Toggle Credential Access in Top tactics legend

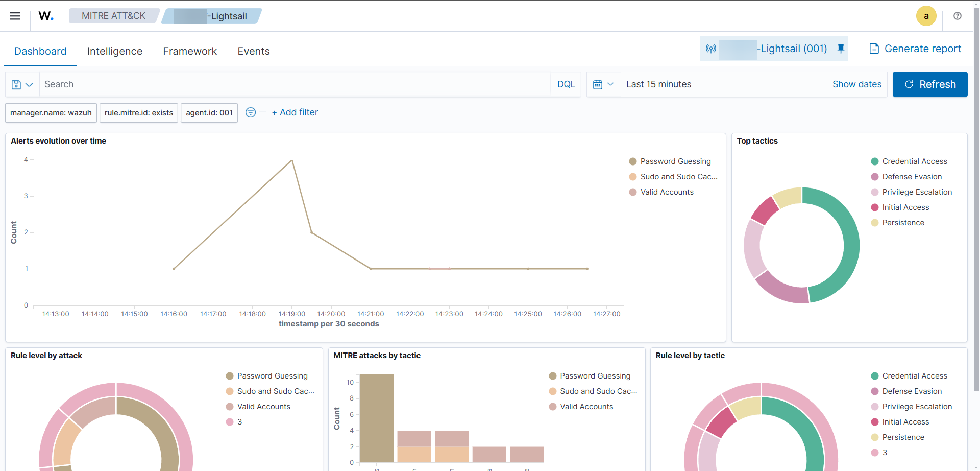[x=909, y=161]
